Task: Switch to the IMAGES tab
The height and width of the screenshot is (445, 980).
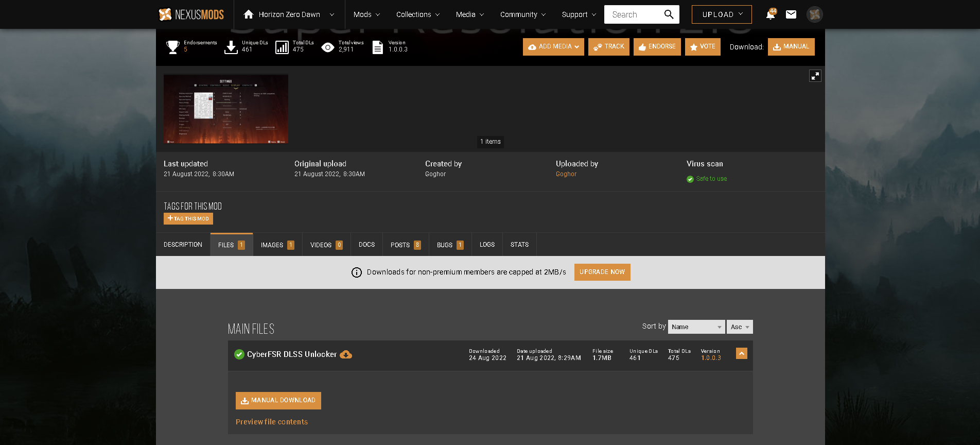Action: click(x=277, y=245)
